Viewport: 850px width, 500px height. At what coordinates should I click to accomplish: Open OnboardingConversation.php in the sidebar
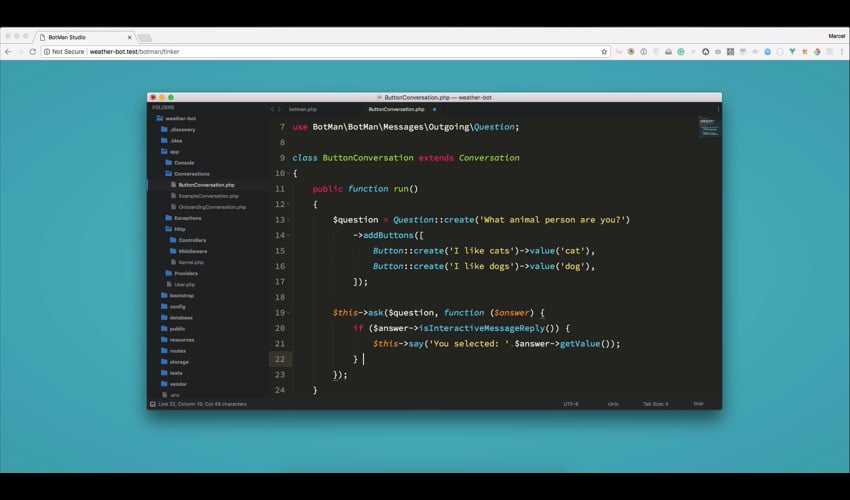[x=209, y=207]
